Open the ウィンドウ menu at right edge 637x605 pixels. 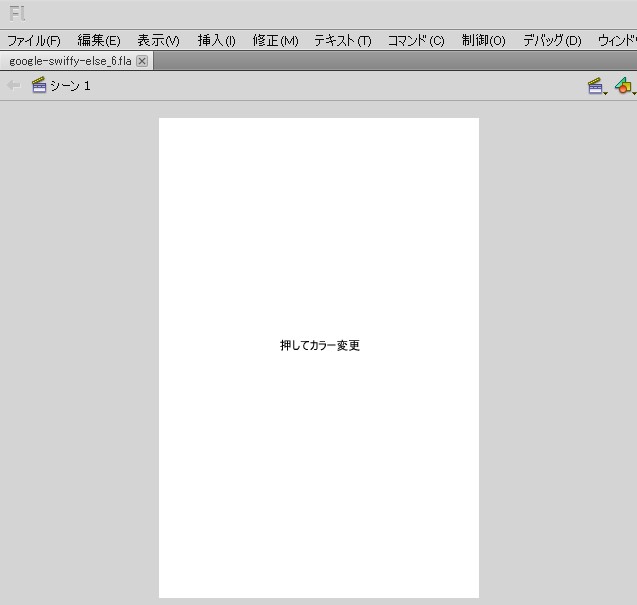click(616, 41)
